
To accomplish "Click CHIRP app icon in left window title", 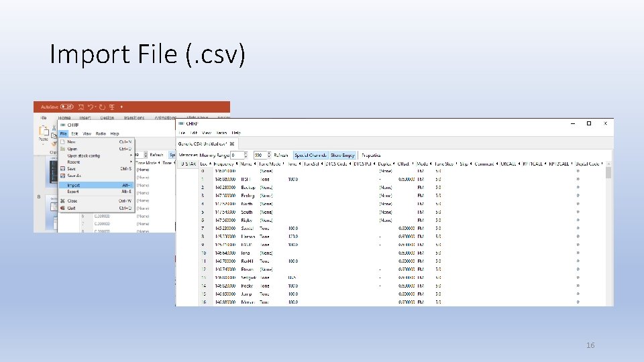I will coord(63,125).
